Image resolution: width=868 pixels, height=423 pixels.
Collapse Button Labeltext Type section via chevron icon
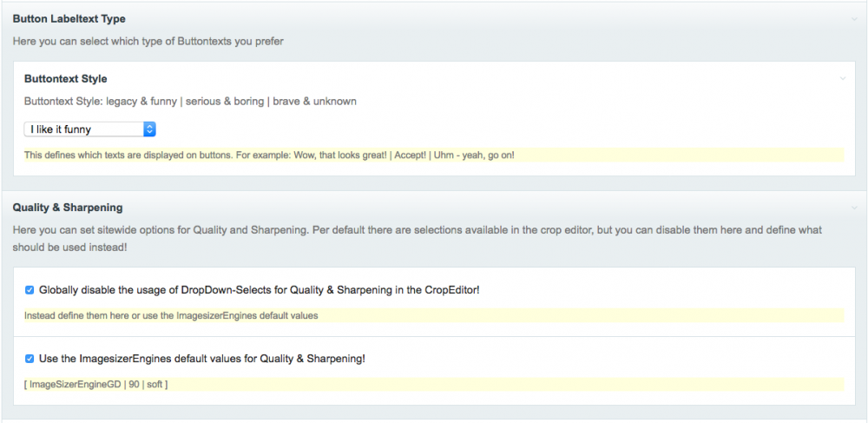[855, 19]
